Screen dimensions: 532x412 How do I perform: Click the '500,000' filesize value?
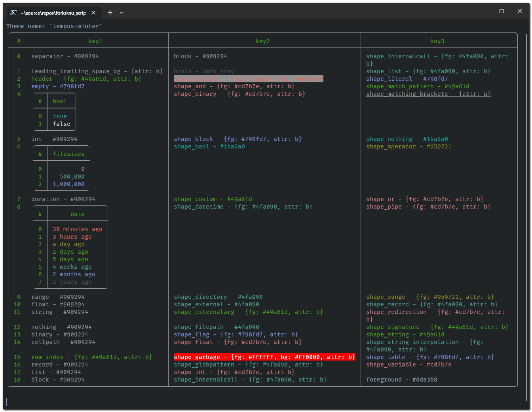[x=72, y=177]
